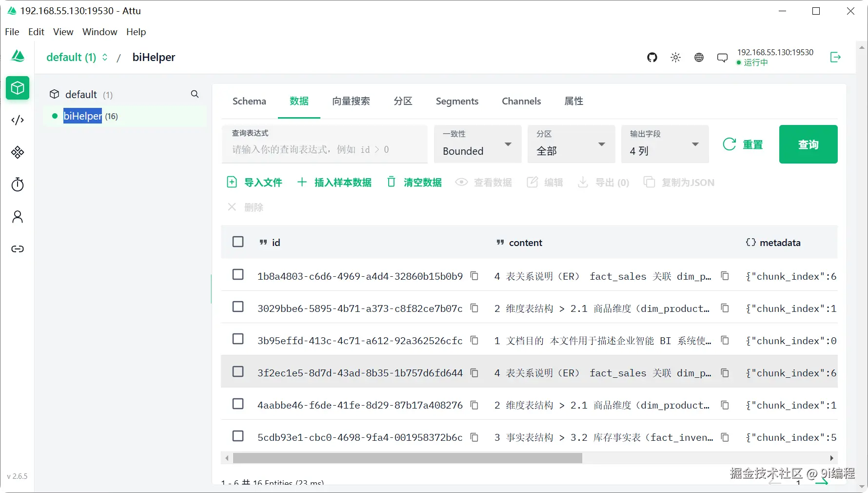This screenshot has height=493, width=868.
Task: Open the 分区 全部 dropdown
Action: [571, 144]
